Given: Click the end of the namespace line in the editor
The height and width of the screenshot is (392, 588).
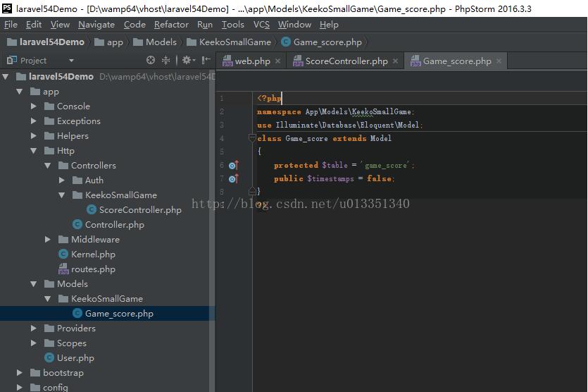Looking at the screenshot, I should click(x=415, y=112).
